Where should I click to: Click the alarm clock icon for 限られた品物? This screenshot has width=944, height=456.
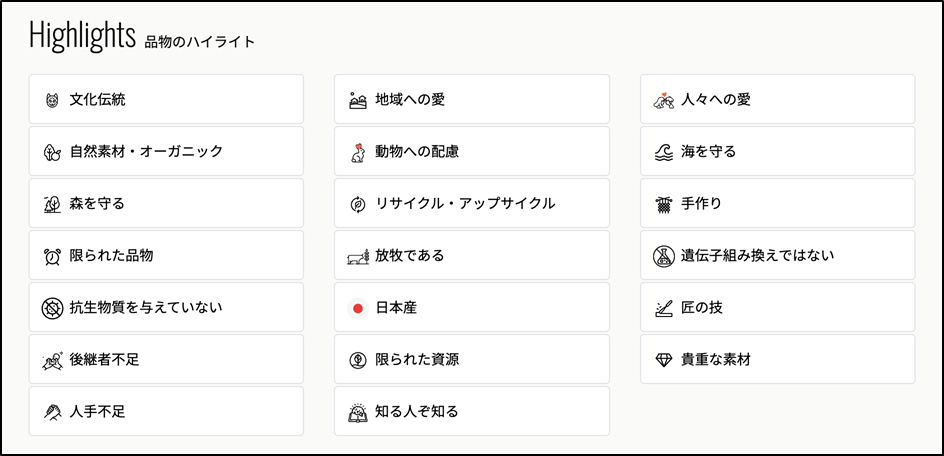coord(52,256)
